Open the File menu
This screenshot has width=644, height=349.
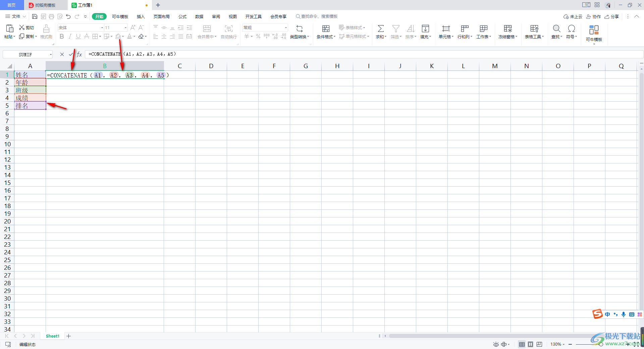coord(15,16)
